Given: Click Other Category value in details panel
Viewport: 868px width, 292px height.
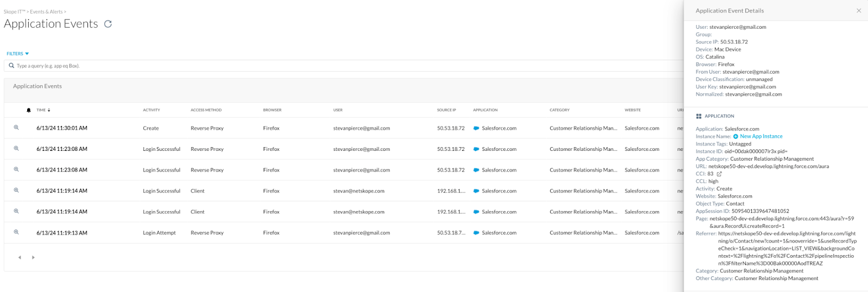Looking at the screenshot, I should coord(776,278).
